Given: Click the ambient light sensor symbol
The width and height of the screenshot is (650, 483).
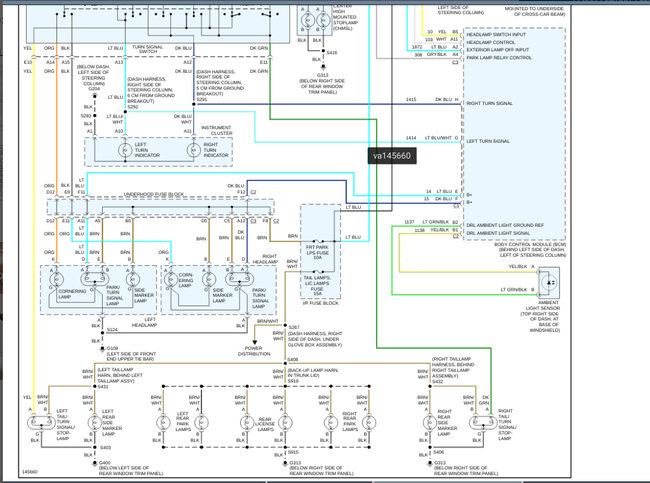Looking at the screenshot, I should tap(549, 282).
